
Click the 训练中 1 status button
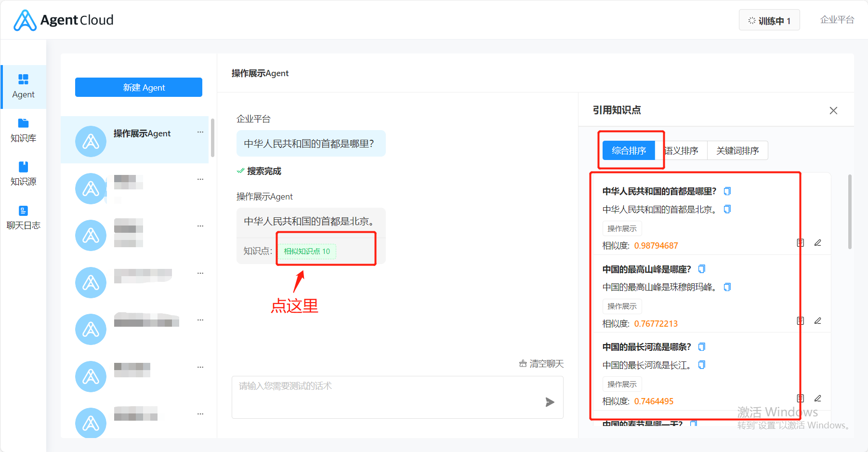[x=769, y=20]
